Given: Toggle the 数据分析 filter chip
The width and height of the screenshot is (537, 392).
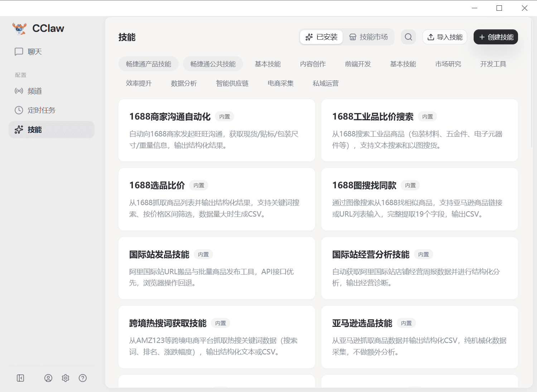Looking at the screenshot, I should [184, 83].
